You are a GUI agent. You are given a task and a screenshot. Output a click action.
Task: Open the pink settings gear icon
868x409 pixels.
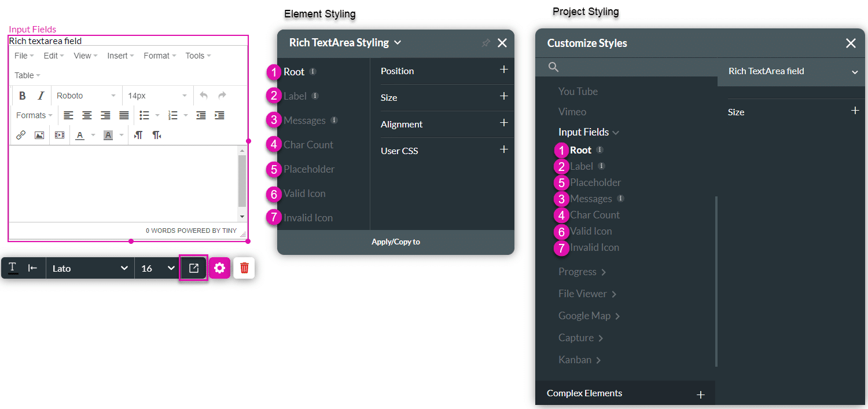point(220,268)
